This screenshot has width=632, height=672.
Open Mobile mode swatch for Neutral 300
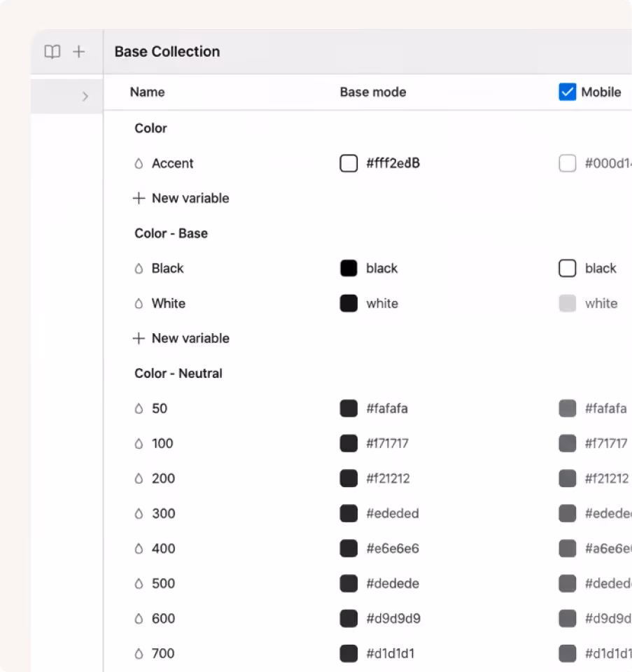pyautogui.click(x=568, y=513)
